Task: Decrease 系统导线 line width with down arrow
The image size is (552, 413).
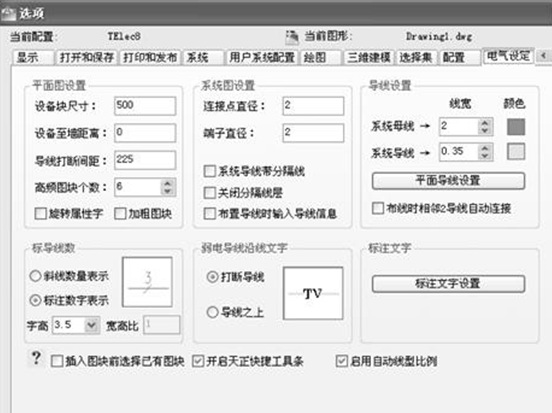Action: tap(485, 156)
